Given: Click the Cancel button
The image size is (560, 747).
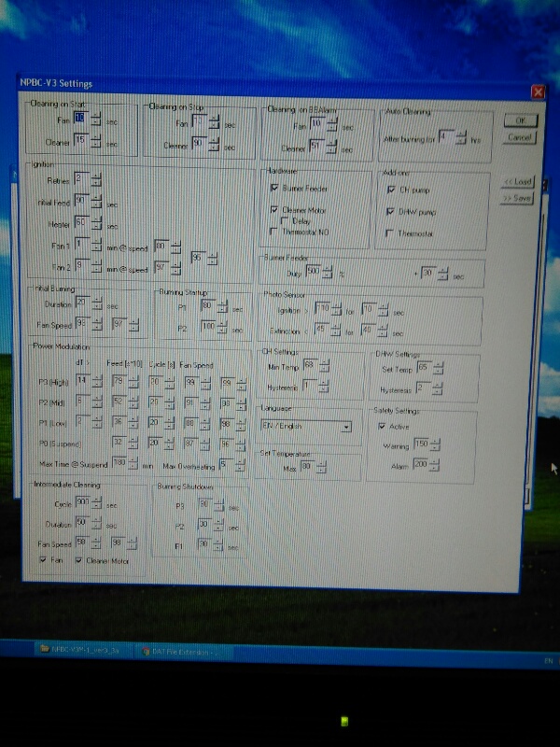Looking at the screenshot, I should (520, 137).
